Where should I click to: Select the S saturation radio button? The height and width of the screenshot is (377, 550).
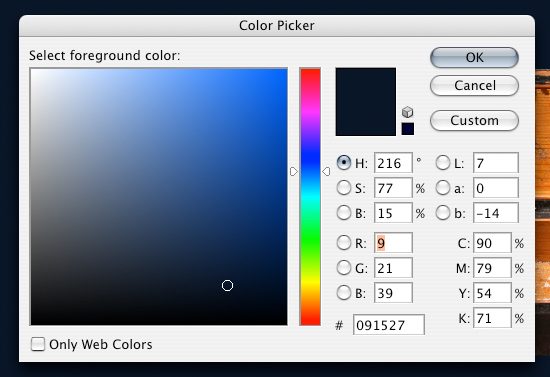point(344,188)
